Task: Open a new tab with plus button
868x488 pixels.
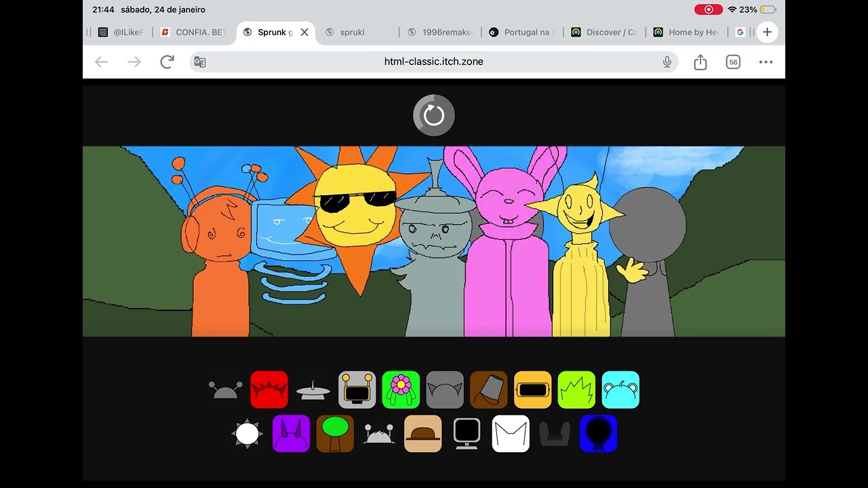Action: coord(767,32)
